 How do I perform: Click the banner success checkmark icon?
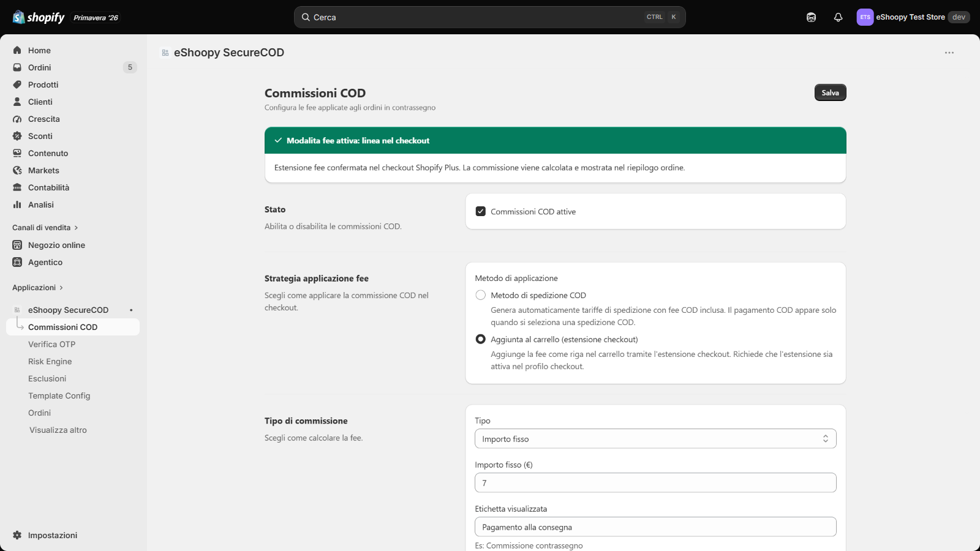pyautogui.click(x=278, y=141)
